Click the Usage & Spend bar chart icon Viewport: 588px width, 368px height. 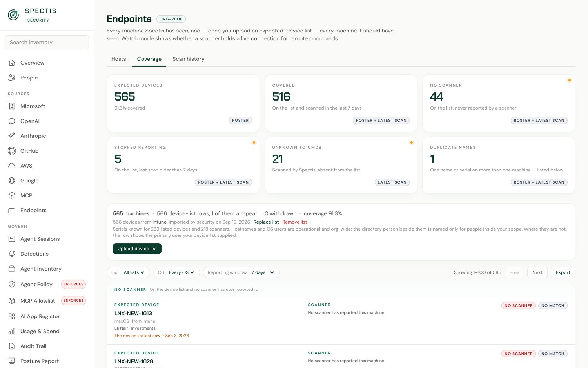point(12,331)
